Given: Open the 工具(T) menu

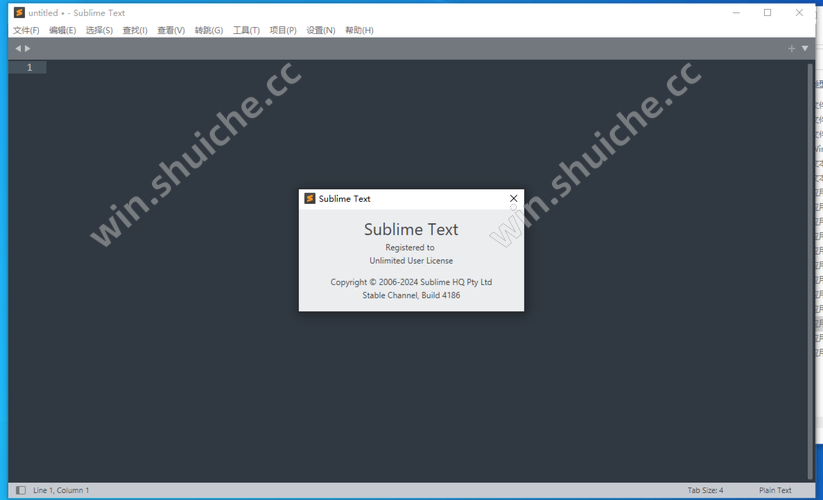Looking at the screenshot, I should (x=246, y=30).
